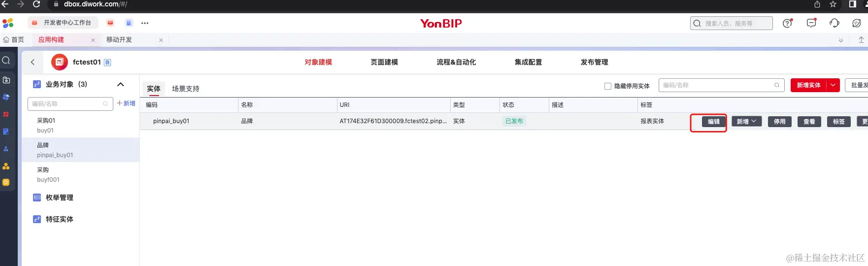This screenshot has height=266, width=868.
Task: Open 特征实体 section
Action: [x=59, y=219]
